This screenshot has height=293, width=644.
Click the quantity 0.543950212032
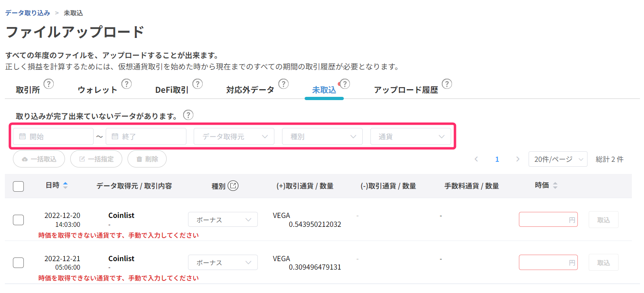[315, 224]
